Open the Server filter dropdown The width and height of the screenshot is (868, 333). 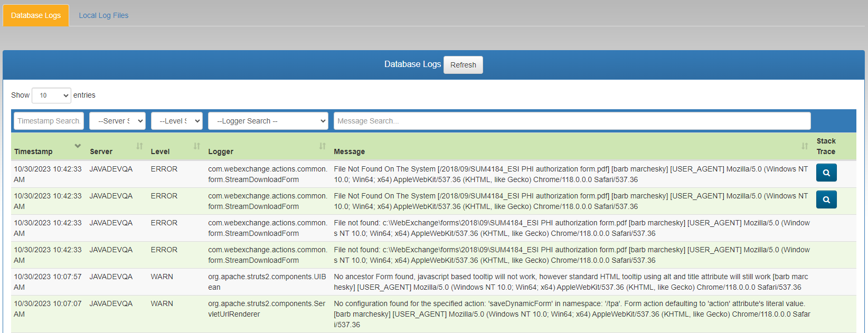(x=117, y=121)
